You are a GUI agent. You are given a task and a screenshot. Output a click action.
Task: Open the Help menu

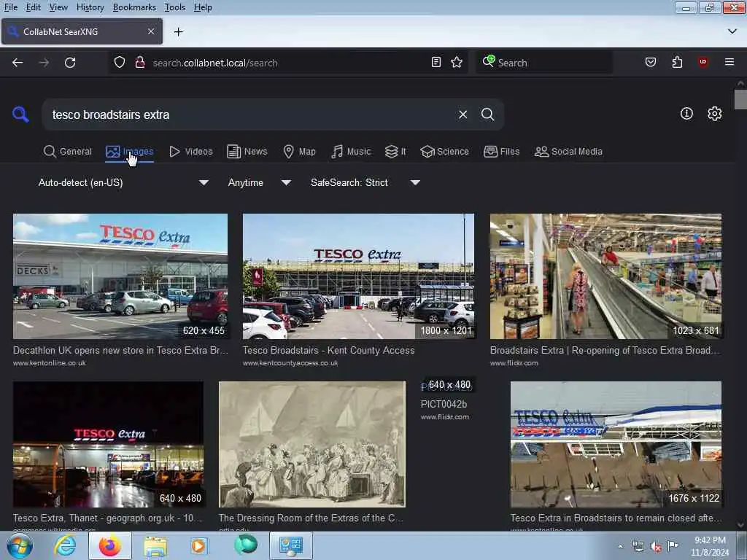point(203,7)
